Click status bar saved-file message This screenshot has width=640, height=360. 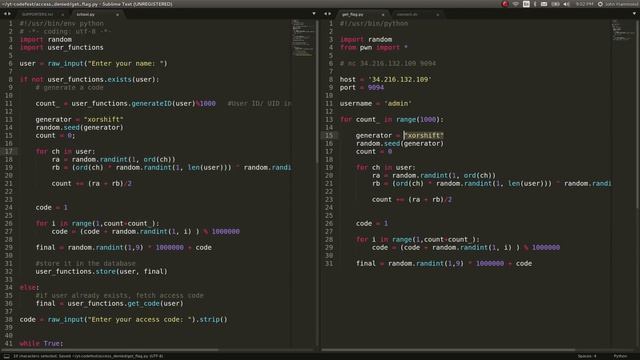pos(88,356)
